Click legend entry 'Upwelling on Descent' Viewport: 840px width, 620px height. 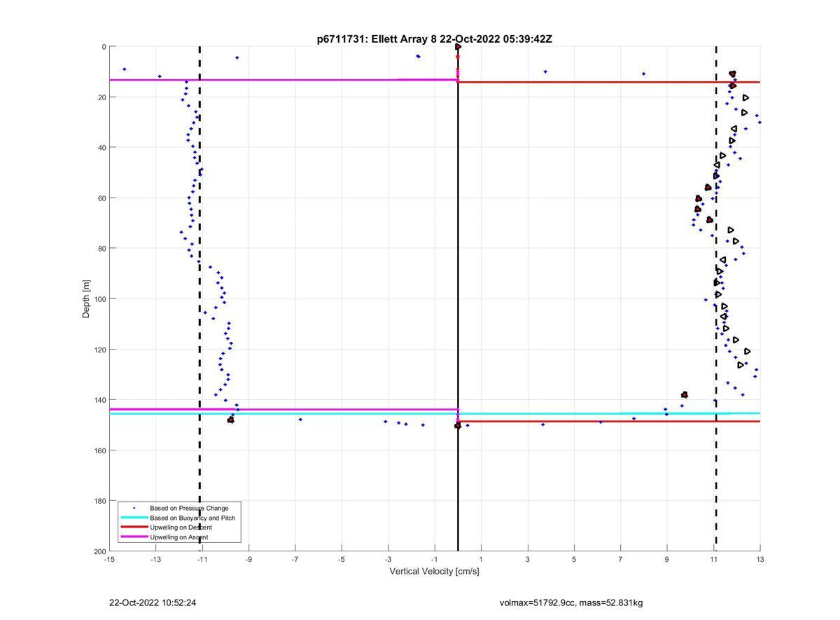tap(181, 528)
